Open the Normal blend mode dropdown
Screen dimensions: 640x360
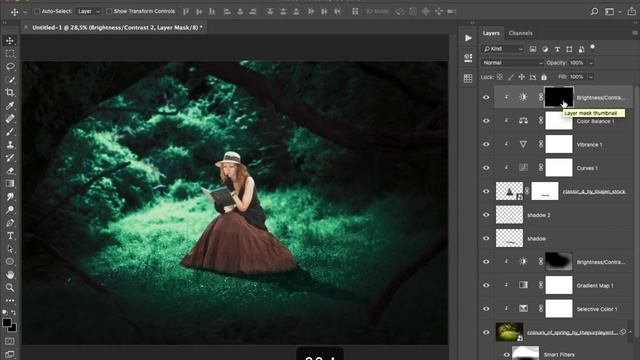[x=512, y=63]
